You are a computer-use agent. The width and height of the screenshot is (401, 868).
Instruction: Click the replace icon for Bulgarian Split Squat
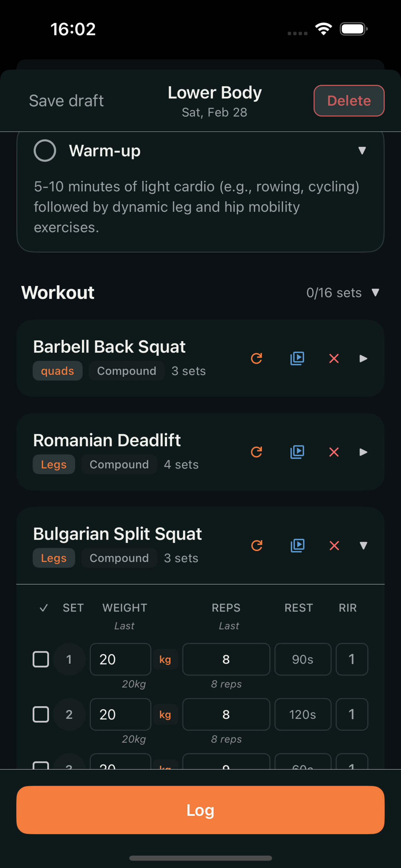257,546
